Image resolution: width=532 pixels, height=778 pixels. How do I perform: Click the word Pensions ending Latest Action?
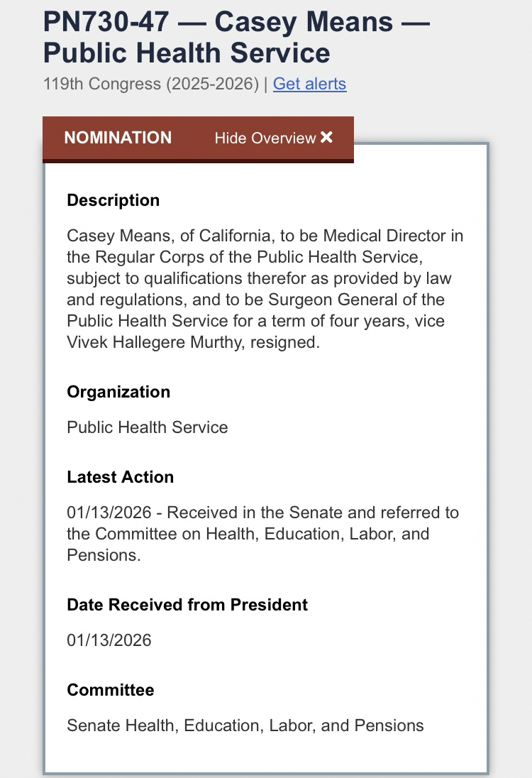click(x=101, y=555)
